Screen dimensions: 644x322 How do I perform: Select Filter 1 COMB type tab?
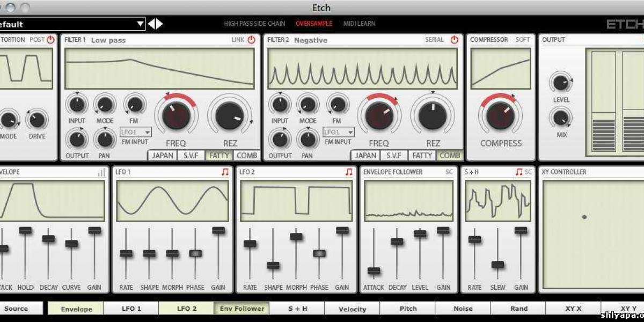[x=247, y=156]
